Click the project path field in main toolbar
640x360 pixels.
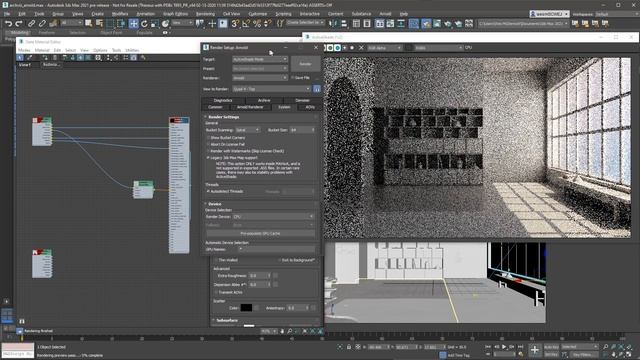[523, 24]
